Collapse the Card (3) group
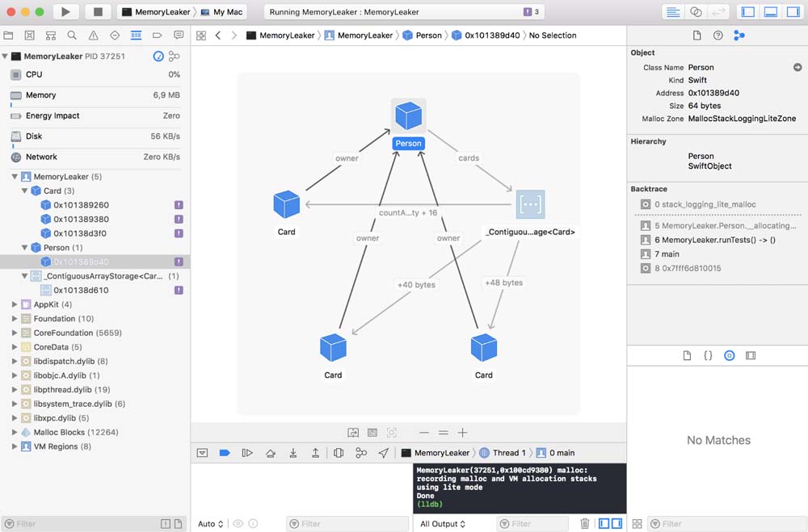 coord(25,191)
